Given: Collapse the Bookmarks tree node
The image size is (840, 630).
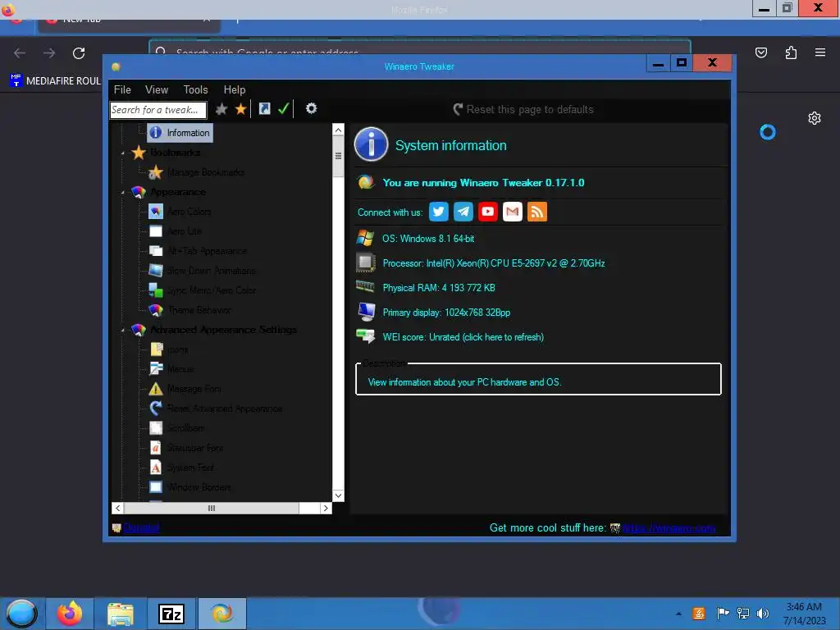Looking at the screenshot, I should pos(123,153).
